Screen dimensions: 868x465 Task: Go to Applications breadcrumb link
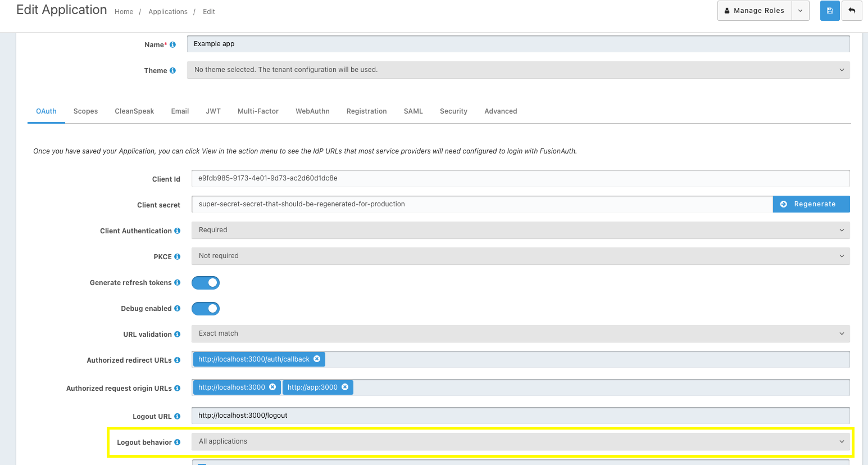(168, 12)
